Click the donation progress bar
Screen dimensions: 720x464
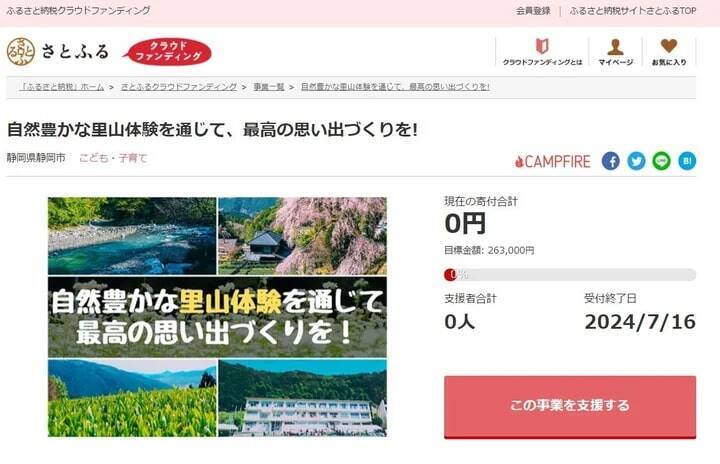[x=570, y=275]
